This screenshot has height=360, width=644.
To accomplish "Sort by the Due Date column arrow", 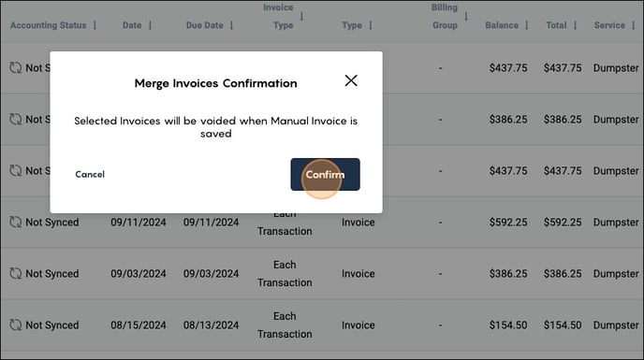I will (x=231, y=25).
